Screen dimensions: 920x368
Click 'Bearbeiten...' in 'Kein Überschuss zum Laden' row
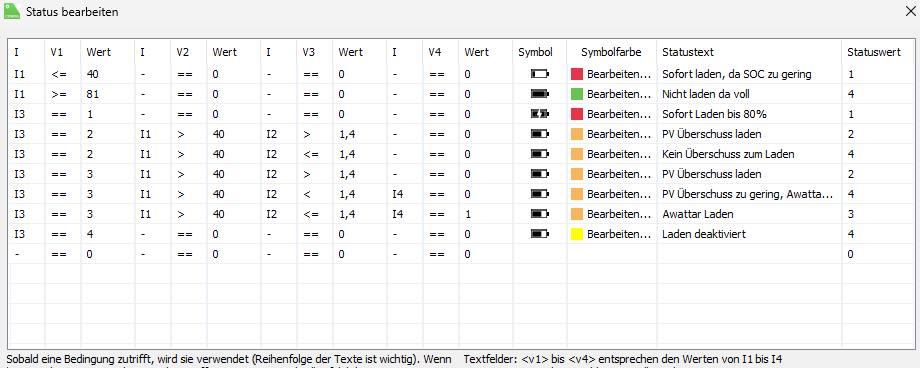click(x=620, y=154)
